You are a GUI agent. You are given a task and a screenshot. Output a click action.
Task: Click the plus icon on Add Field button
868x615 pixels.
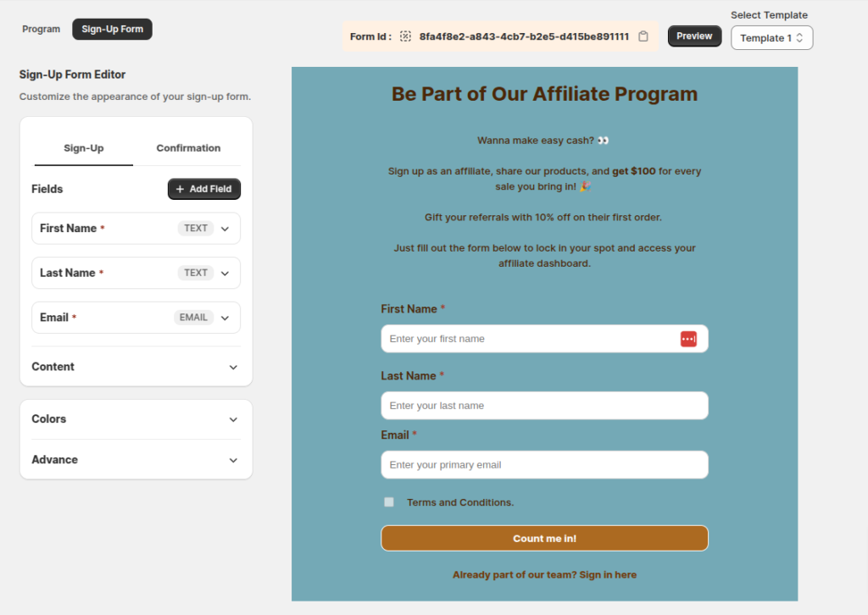(x=181, y=189)
